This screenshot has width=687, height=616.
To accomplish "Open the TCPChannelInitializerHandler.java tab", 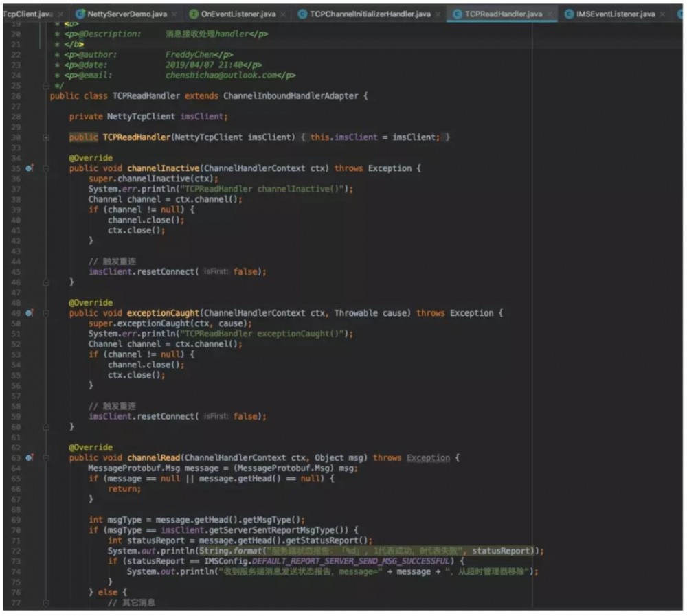I will click(370, 14).
